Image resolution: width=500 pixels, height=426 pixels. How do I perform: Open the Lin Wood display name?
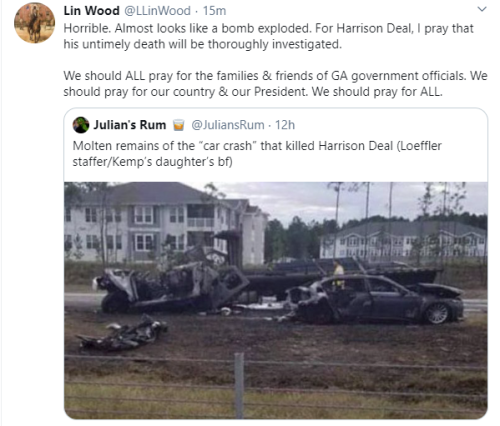(91, 11)
